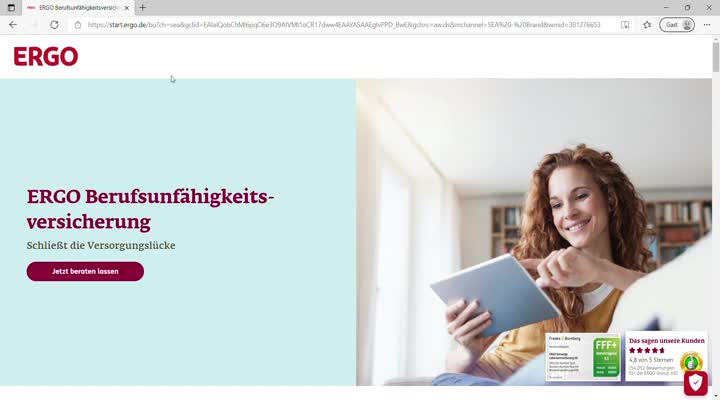The height and width of the screenshot is (400, 720).
Task: Click the site info lock icon
Action: point(78,25)
